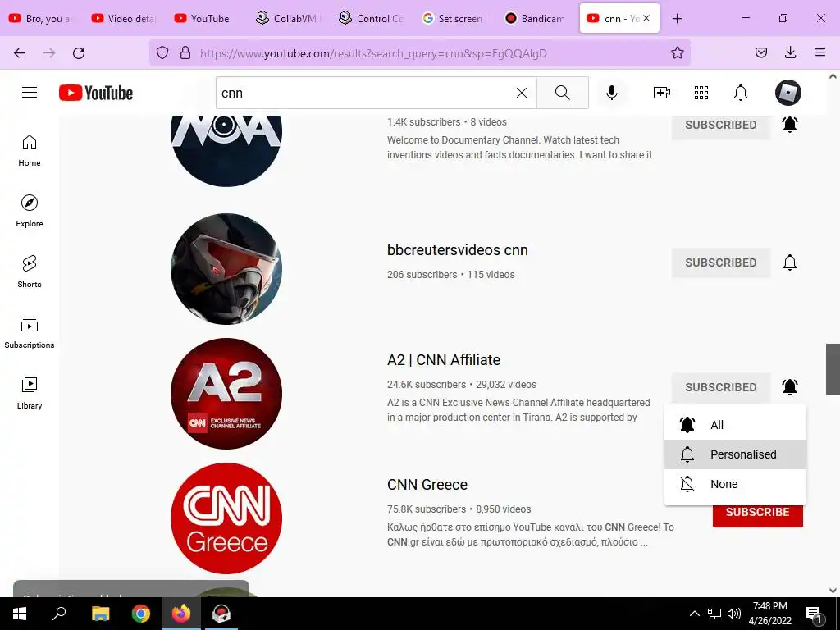The width and height of the screenshot is (840, 630).
Task: Open the Firefox downloads panel
Action: 790,52
